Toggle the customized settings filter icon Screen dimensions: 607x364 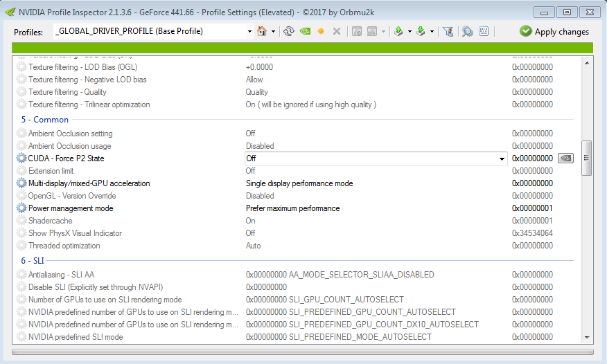[448, 31]
